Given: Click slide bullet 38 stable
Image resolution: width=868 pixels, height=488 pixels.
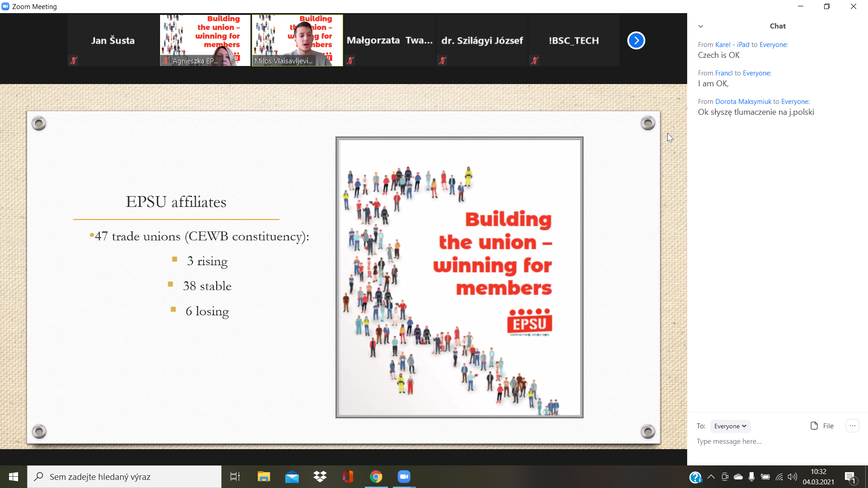Looking at the screenshot, I should point(207,286).
